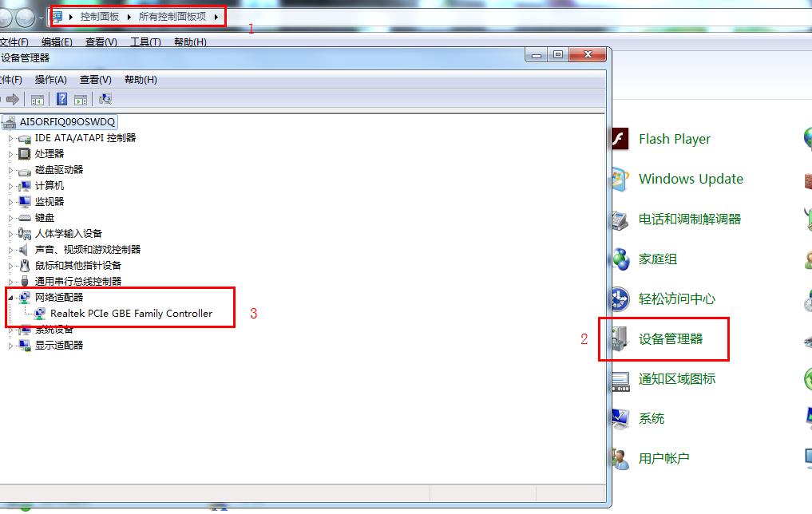The image size is (812, 514).
Task: Click the icon beside Realtek PCIe GBE Family Controller
Action: [40, 314]
